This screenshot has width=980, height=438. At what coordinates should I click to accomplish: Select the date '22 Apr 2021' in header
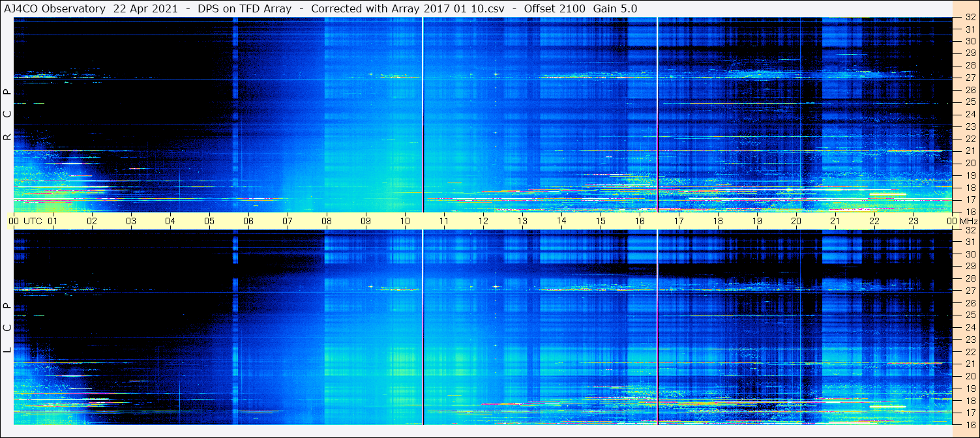click(145, 8)
